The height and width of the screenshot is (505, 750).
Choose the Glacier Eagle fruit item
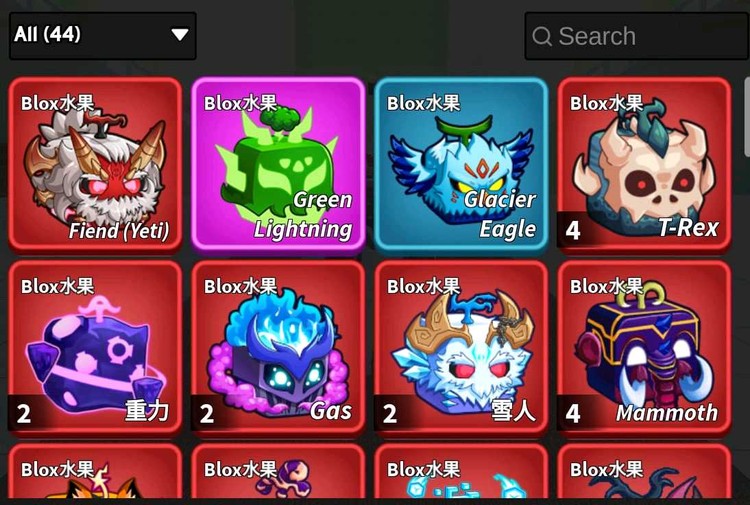tap(461, 165)
